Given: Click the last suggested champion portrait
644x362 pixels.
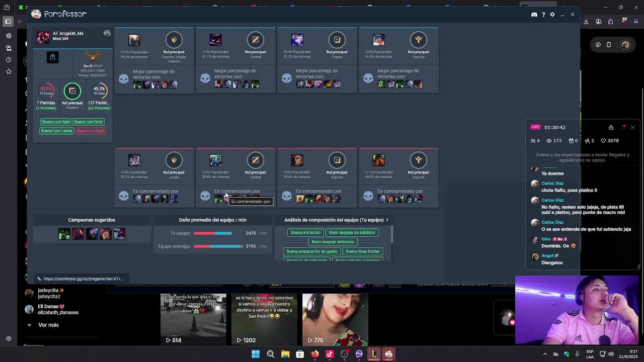Looking at the screenshot, I should [119, 234].
